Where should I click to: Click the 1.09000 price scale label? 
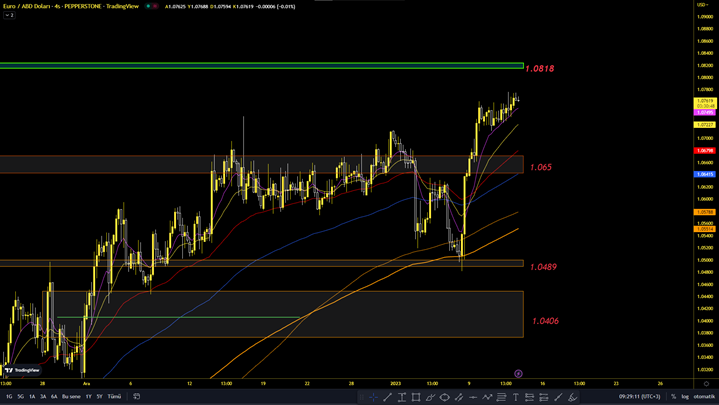pyautogui.click(x=705, y=17)
